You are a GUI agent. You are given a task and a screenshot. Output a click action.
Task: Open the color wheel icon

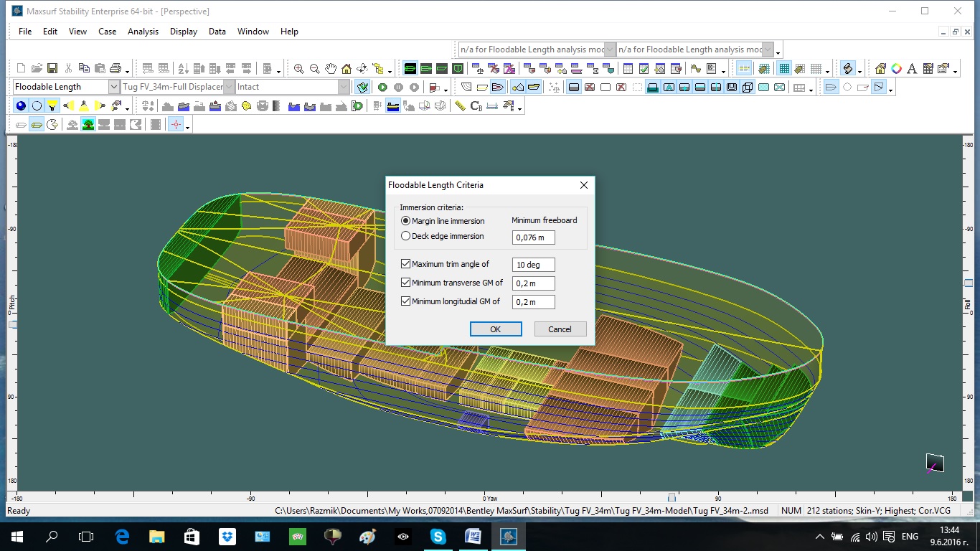point(896,69)
